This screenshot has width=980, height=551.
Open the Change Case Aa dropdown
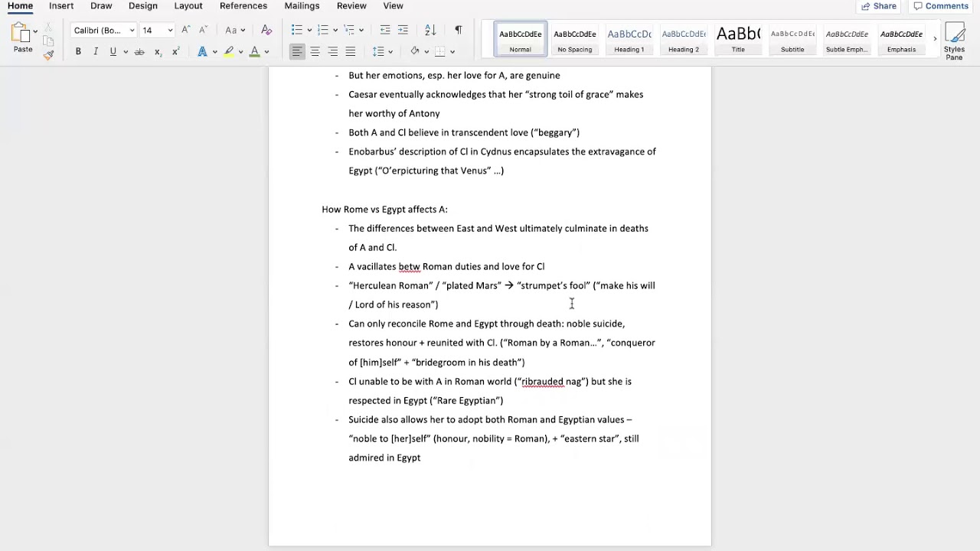pos(235,30)
